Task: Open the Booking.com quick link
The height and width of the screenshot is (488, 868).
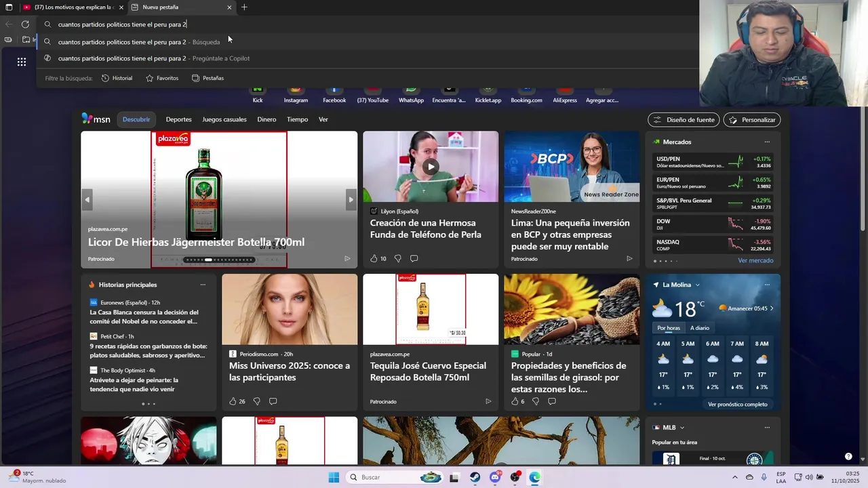Action: click(526, 95)
